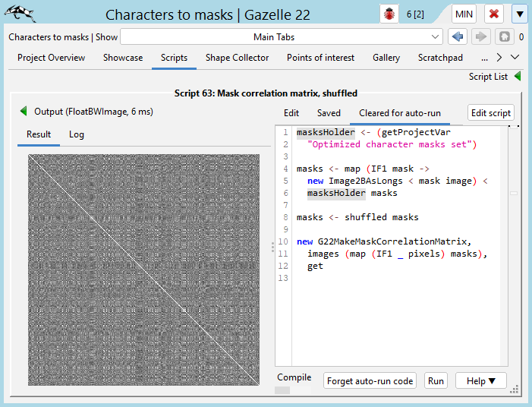
Task: Click Forget auto-run code button
Action: coord(370,381)
